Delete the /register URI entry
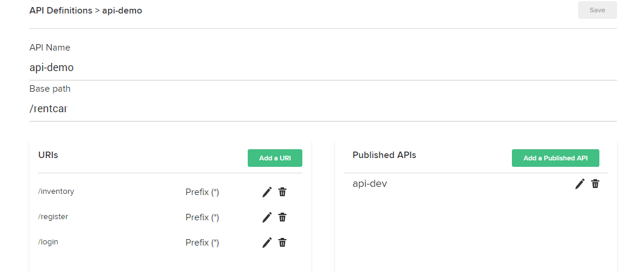 [x=282, y=217]
